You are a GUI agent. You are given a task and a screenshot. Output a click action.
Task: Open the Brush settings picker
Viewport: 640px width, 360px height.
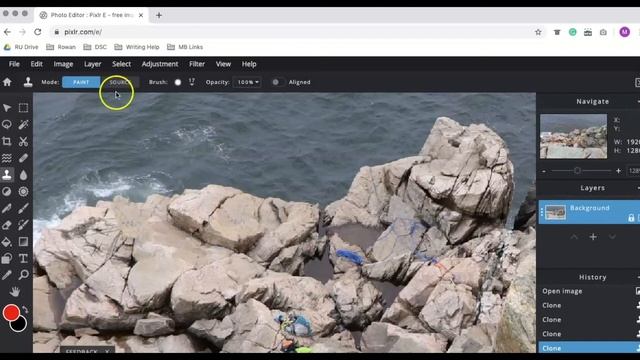[x=178, y=82]
